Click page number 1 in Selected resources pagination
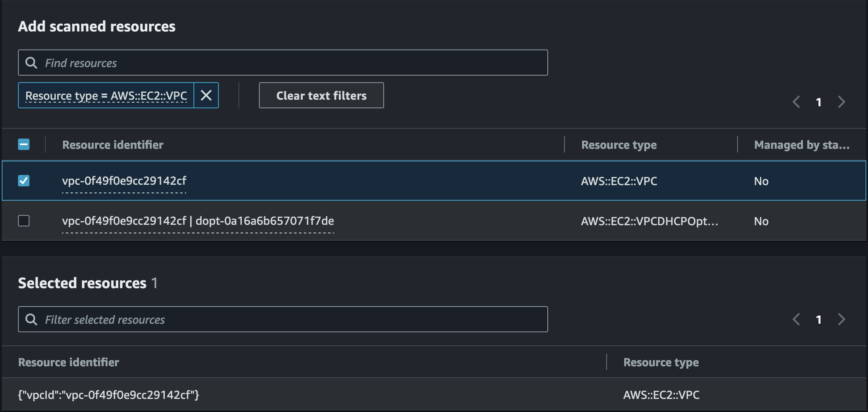The height and width of the screenshot is (412, 868). pyautogui.click(x=819, y=319)
